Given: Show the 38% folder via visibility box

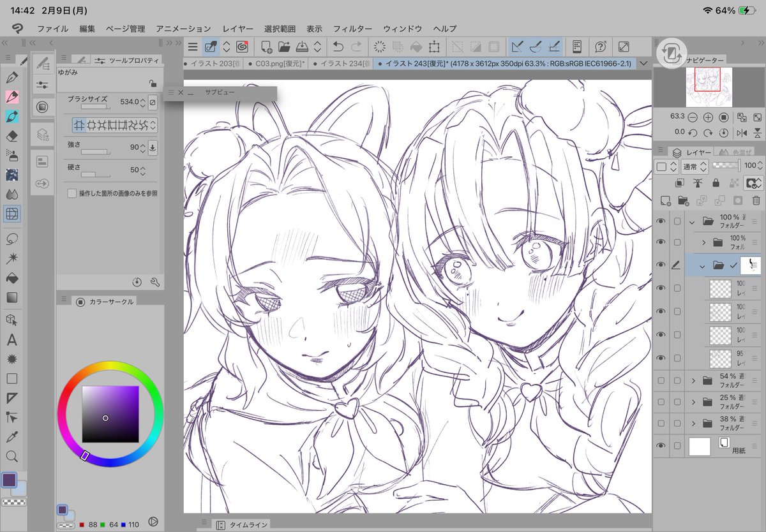Looking at the screenshot, I should click(661, 423).
